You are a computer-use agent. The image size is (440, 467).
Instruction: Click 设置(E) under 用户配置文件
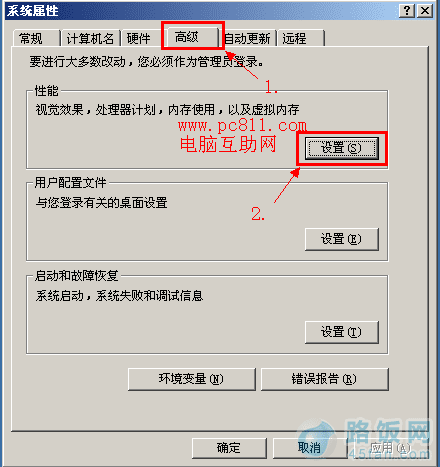tap(342, 239)
